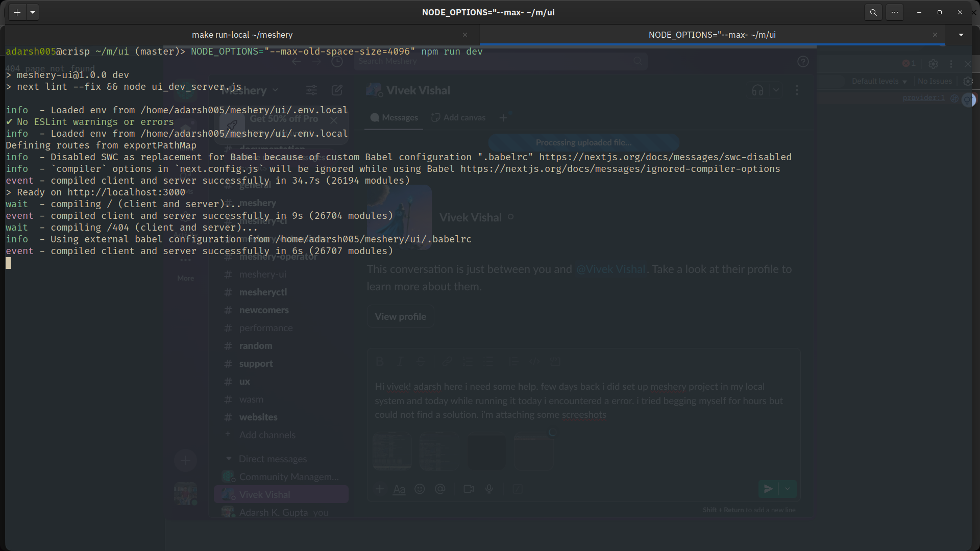This screenshot has height=551, width=980.
Task: Dismiss the Get 50% off Pro banner
Action: (x=334, y=120)
